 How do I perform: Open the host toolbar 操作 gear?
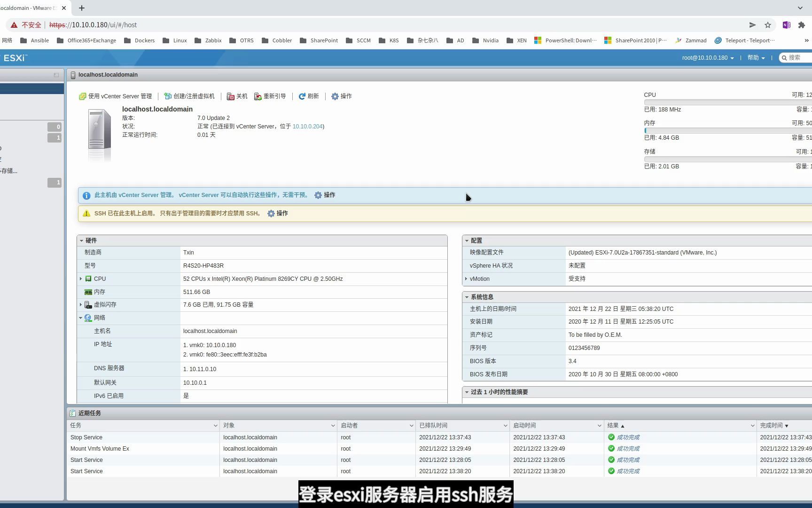[335, 96]
